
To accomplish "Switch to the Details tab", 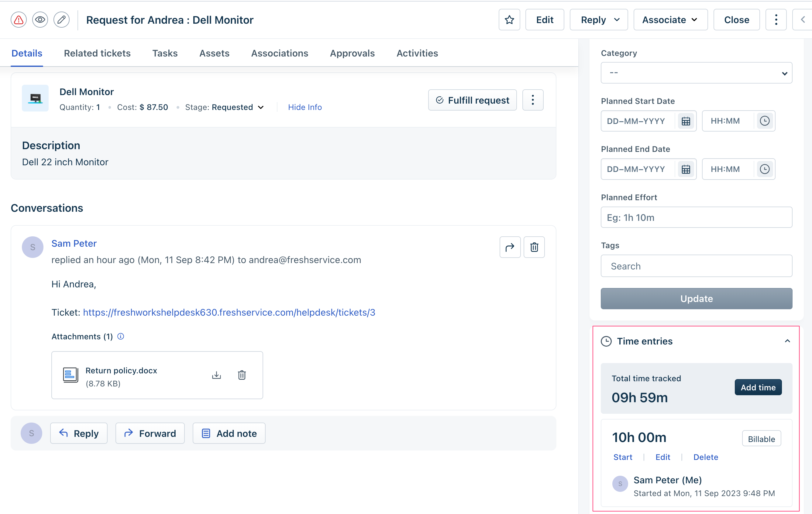I will coord(27,53).
